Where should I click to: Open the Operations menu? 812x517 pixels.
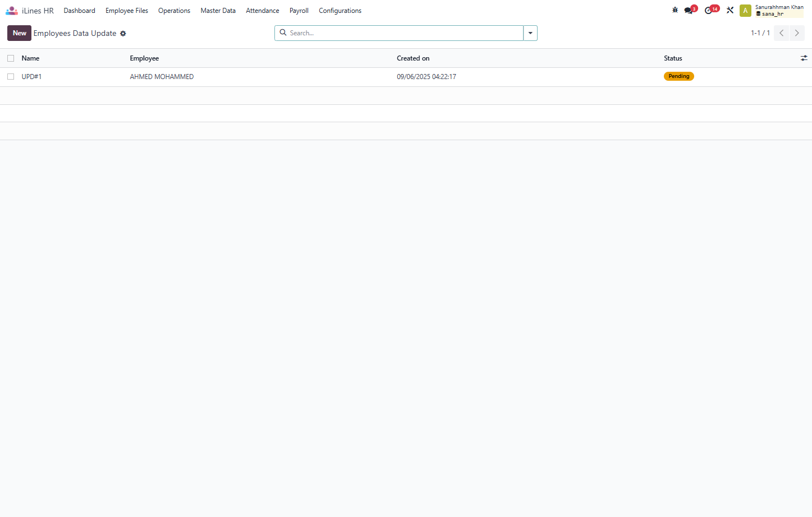point(175,11)
